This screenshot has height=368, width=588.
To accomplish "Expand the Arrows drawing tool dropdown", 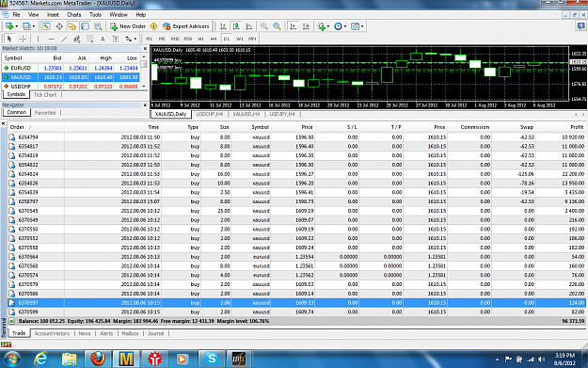I will click(x=135, y=39).
